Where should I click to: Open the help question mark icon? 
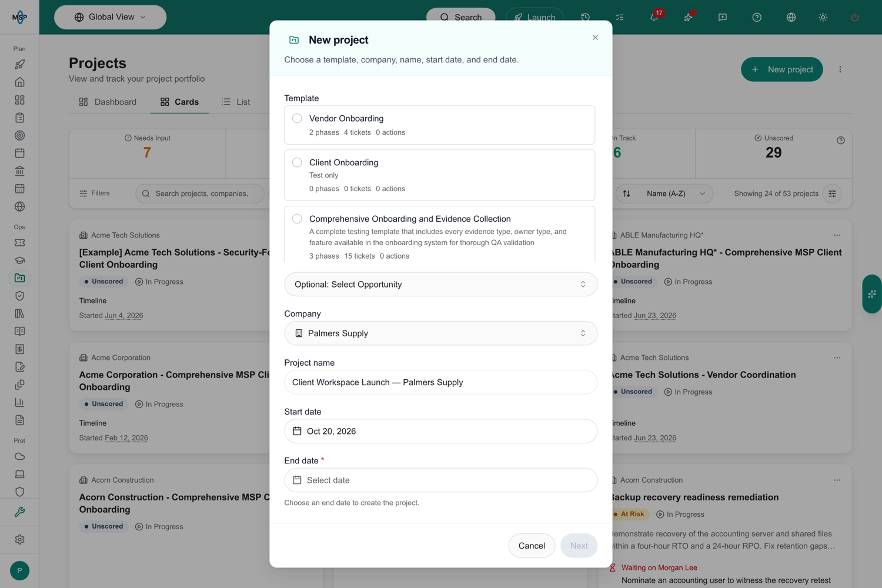pos(757,17)
